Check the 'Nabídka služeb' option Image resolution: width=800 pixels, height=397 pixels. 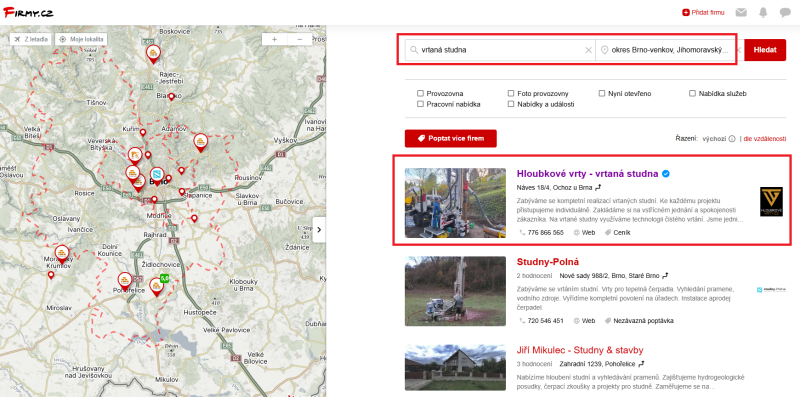click(692, 93)
